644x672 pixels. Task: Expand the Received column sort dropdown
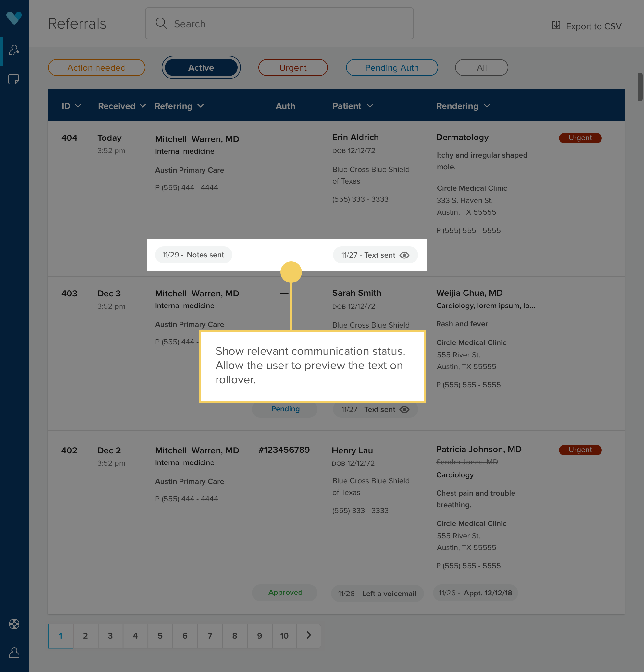tap(143, 106)
